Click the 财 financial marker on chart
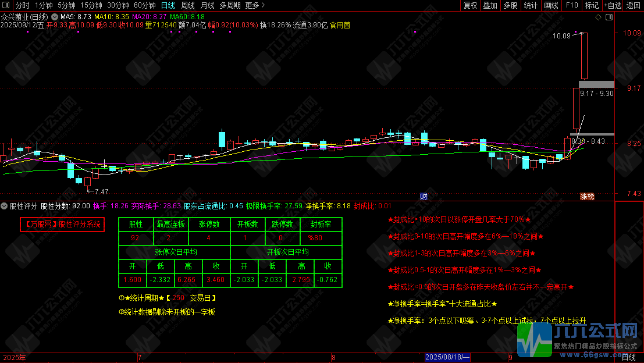Image resolution: width=644 pixels, height=363 pixels. point(424,196)
